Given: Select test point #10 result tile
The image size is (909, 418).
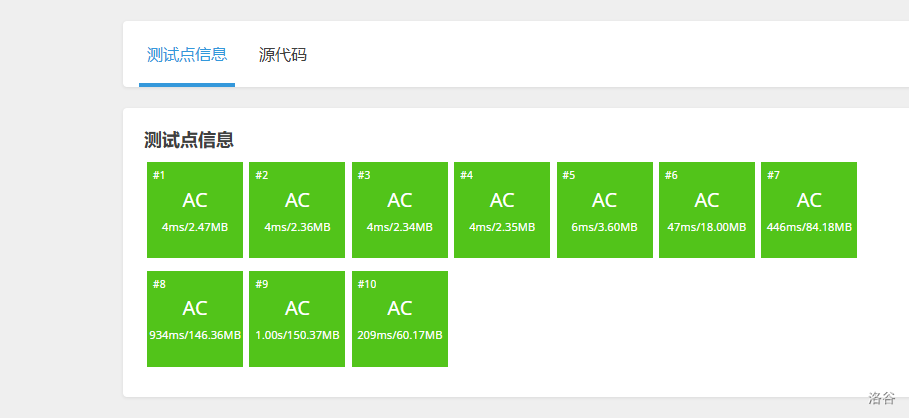Looking at the screenshot, I should pos(400,318).
